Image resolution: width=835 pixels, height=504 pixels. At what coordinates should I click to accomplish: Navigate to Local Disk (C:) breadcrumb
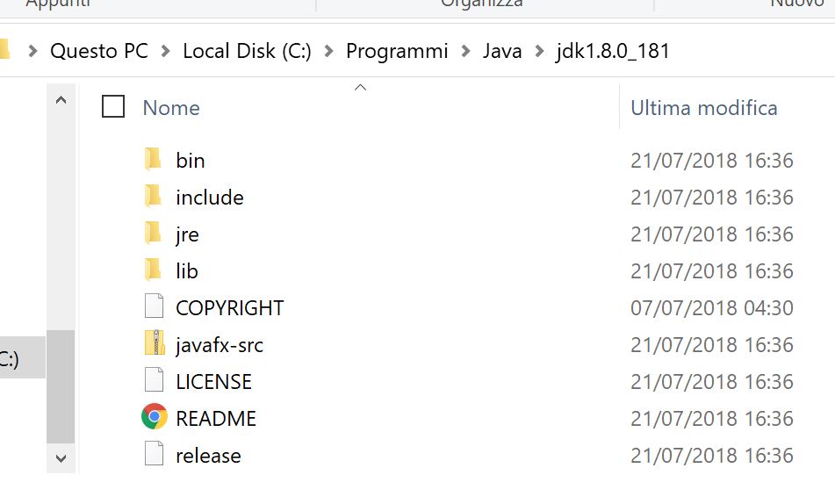pyautogui.click(x=247, y=51)
